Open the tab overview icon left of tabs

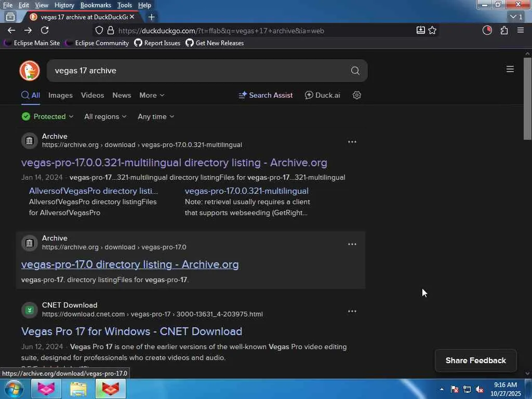10,17
